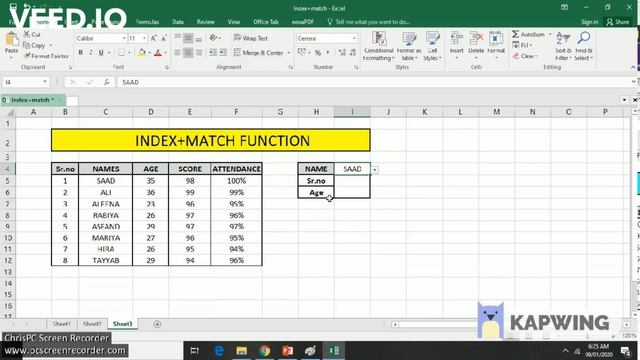Image resolution: width=640 pixels, height=360 pixels.
Task: Click the Name Box showing I4
Action: click(x=25, y=82)
